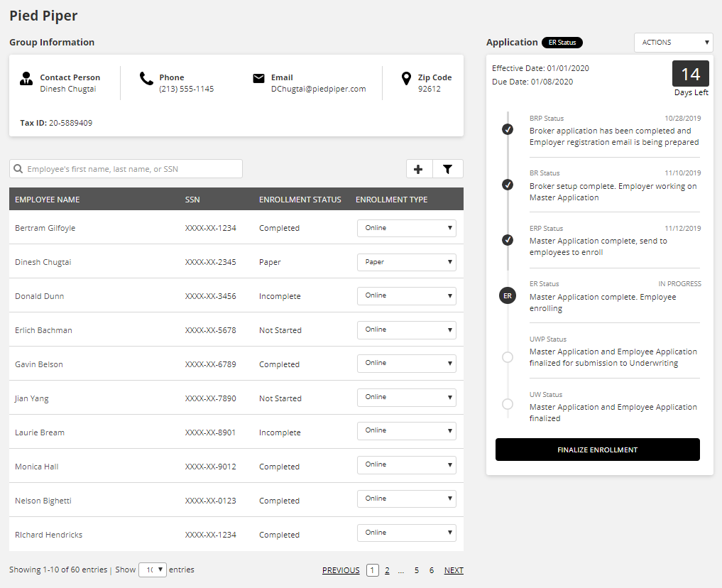Focus the employee name or SSN search field
722x588 pixels.
pyautogui.click(x=126, y=169)
